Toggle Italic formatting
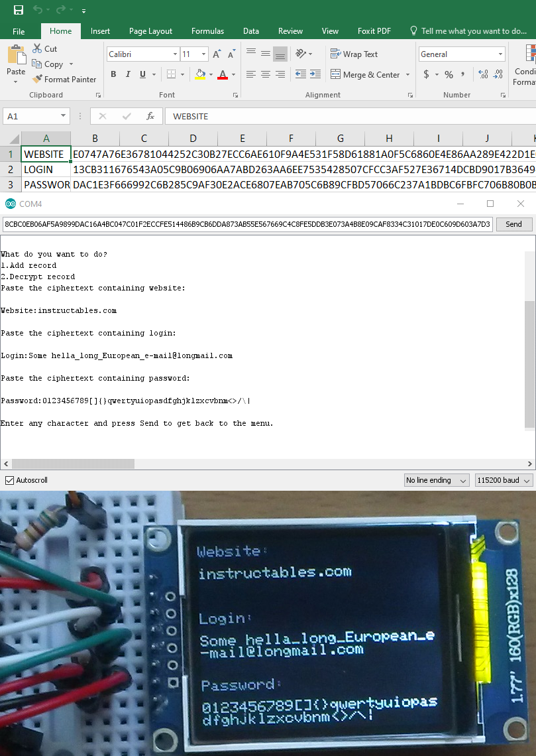 (x=128, y=74)
